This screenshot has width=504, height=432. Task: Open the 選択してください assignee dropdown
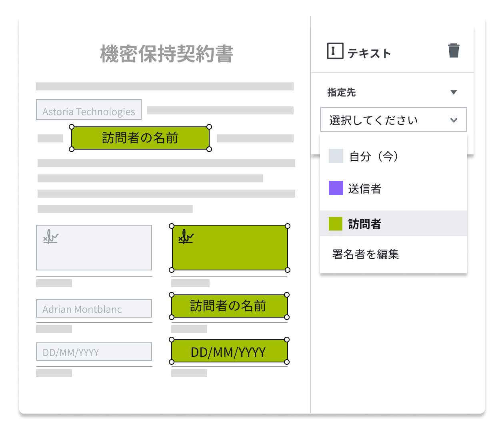(x=394, y=120)
